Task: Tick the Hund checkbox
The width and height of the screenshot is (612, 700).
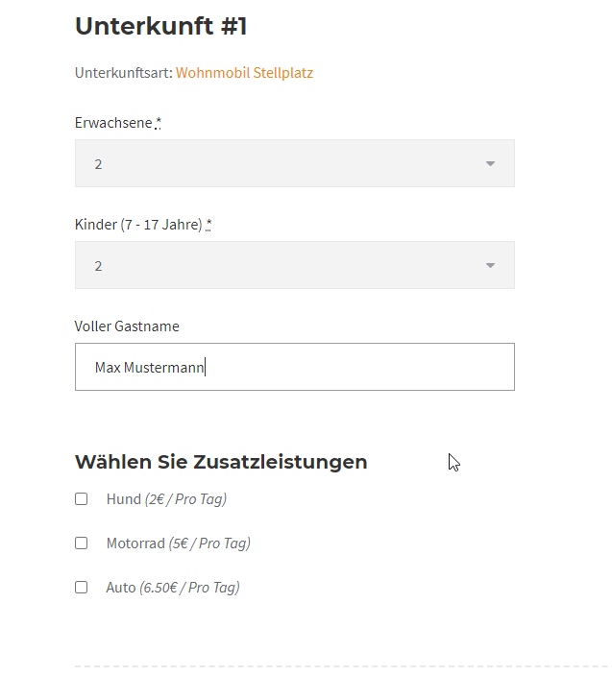Action: (x=82, y=499)
